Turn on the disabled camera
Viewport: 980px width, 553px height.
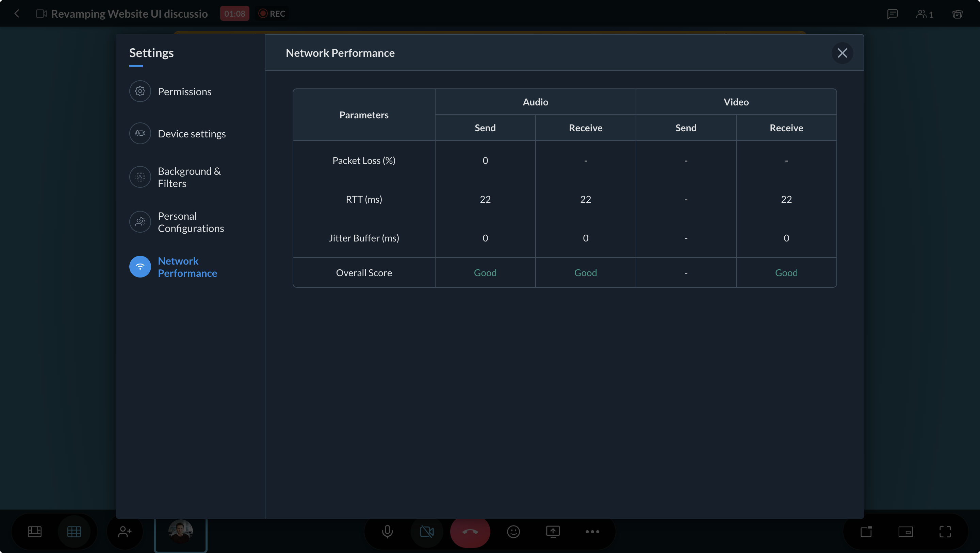427,531
